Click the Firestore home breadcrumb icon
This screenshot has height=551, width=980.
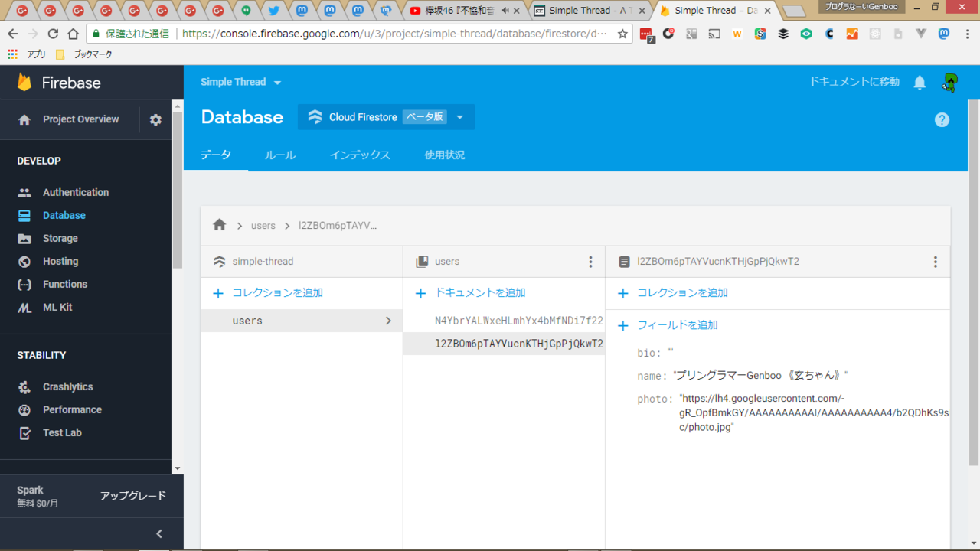(220, 225)
